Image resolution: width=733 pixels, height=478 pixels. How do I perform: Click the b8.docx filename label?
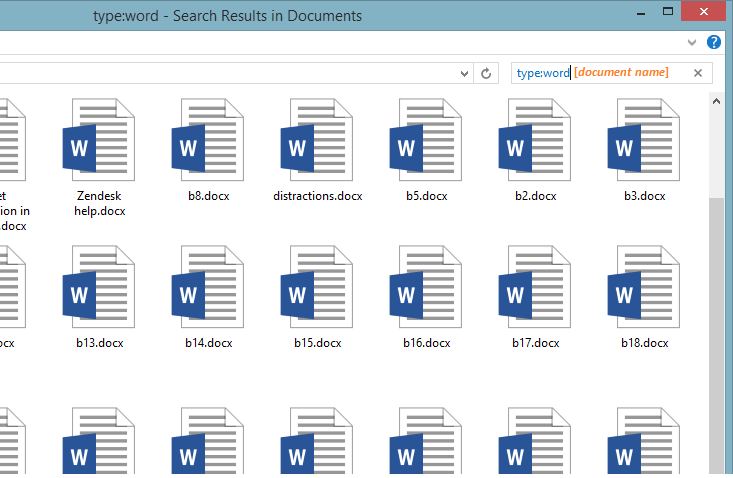click(x=208, y=196)
